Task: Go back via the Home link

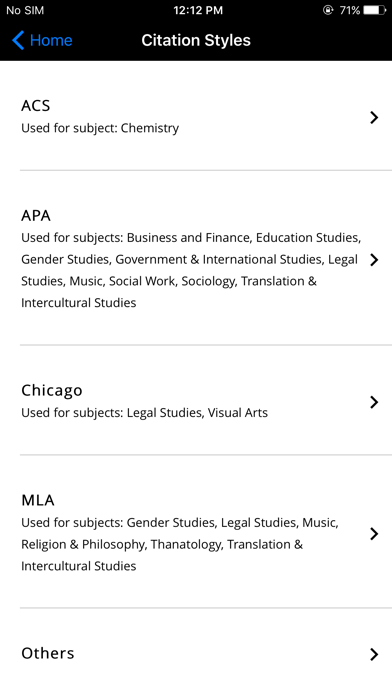Action: (x=51, y=40)
